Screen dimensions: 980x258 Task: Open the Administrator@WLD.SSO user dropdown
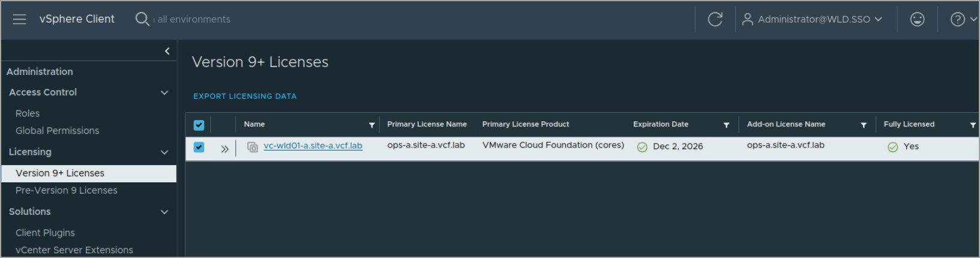coord(813,19)
